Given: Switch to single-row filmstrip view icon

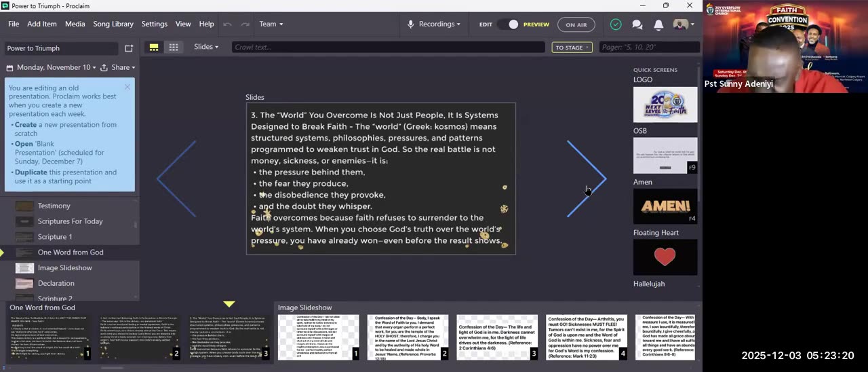Looking at the screenshot, I should pyautogui.click(x=154, y=47).
